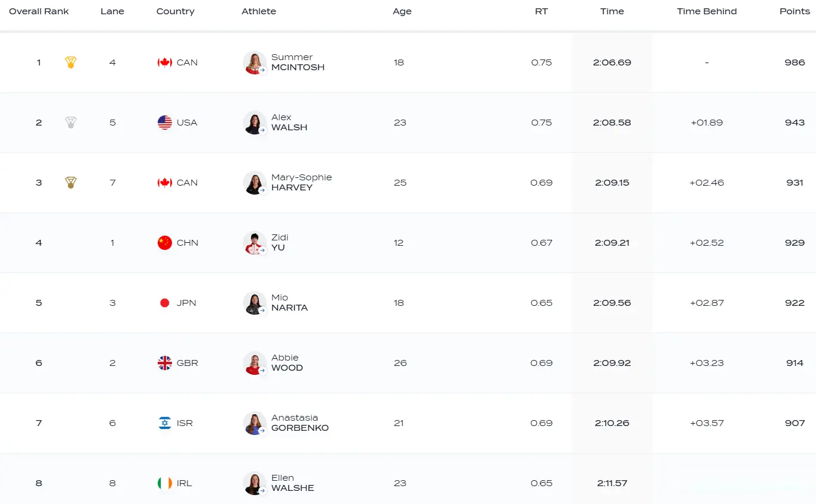Open Anastasia GORBENKO profile link

[300, 423]
